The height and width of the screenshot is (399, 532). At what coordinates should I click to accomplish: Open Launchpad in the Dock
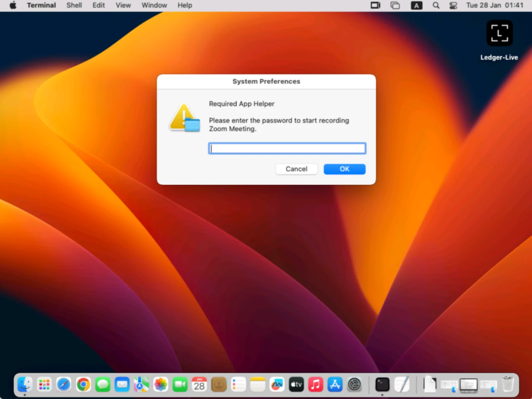[44, 385]
